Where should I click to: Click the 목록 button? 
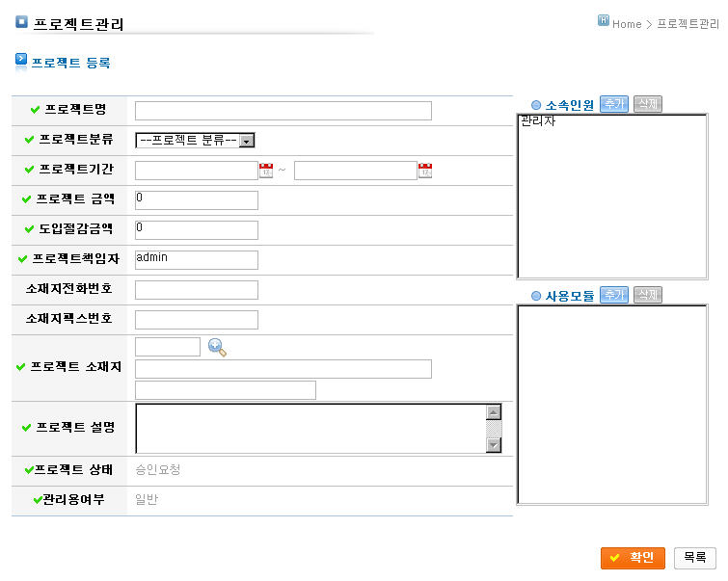(694, 558)
